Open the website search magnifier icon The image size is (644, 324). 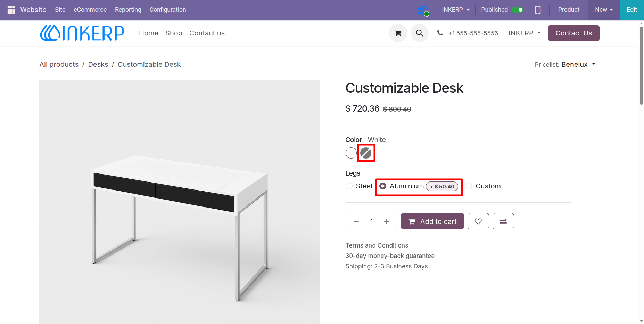pos(420,33)
